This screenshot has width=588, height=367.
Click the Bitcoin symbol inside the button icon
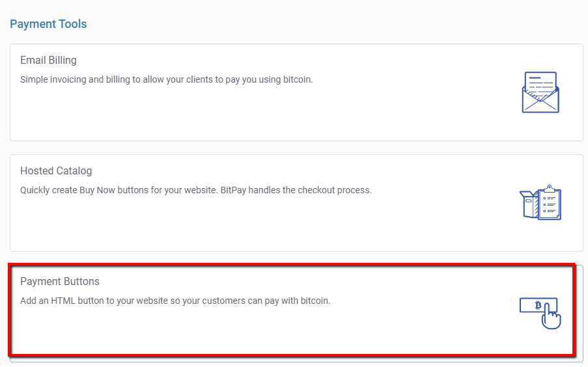pos(538,305)
